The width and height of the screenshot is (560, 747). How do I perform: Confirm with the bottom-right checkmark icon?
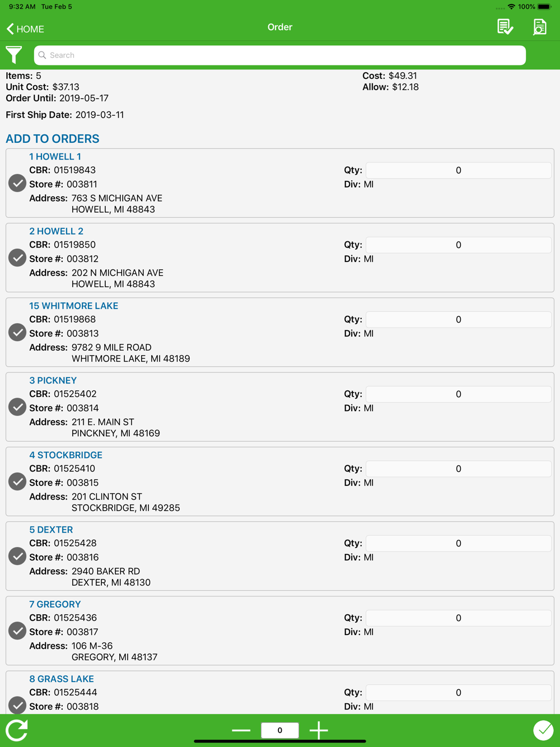point(543,730)
